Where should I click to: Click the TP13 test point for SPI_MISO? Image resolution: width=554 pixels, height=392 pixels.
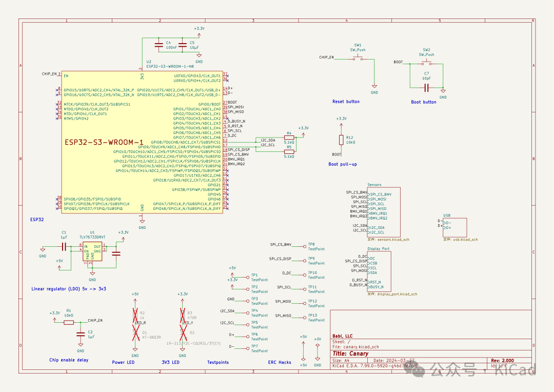coord(305,318)
